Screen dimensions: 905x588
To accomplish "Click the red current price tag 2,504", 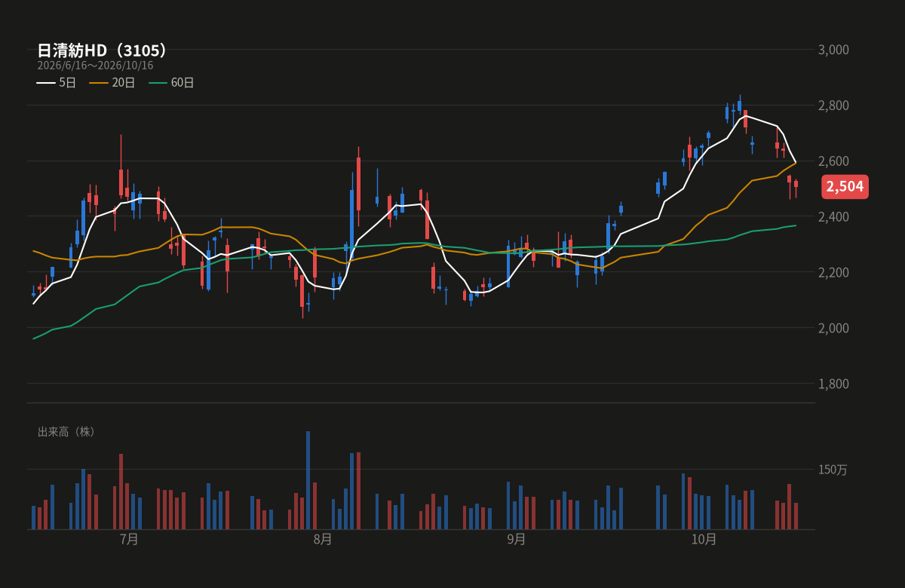I will point(845,186).
